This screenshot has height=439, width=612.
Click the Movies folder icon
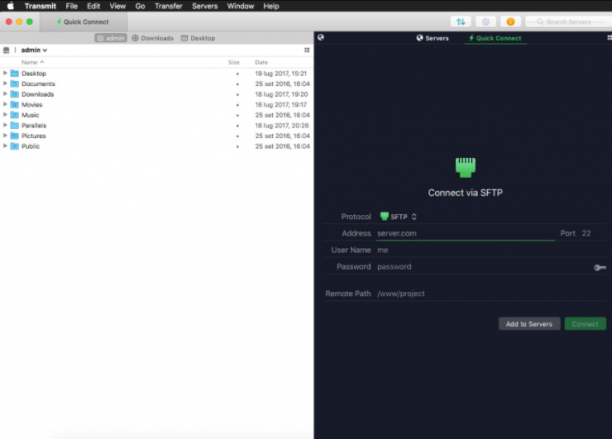15,105
